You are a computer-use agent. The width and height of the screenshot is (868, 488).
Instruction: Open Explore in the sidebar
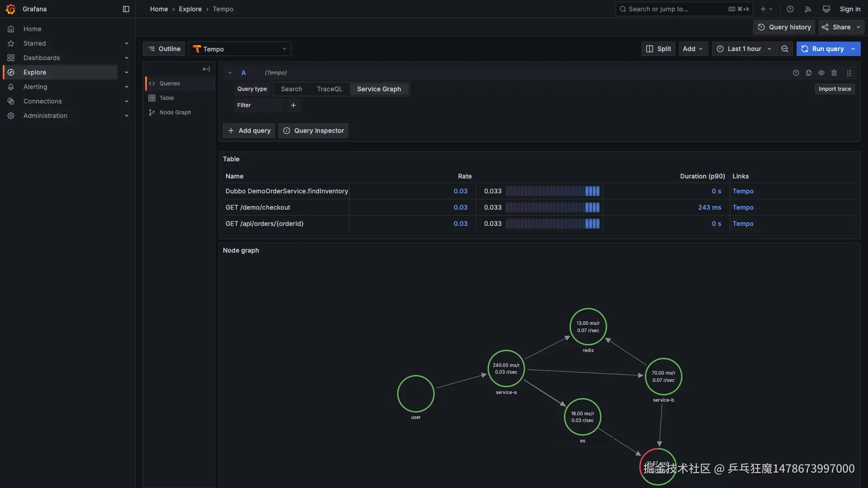click(35, 72)
